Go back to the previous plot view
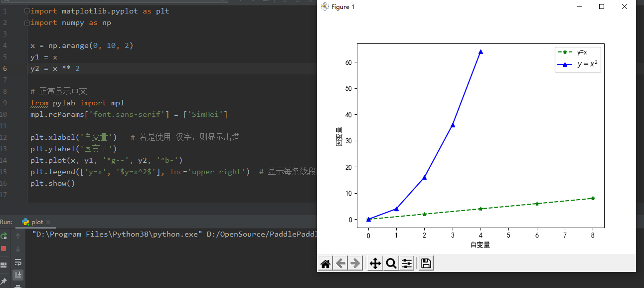The image size is (644, 288). click(x=340, y=263)
